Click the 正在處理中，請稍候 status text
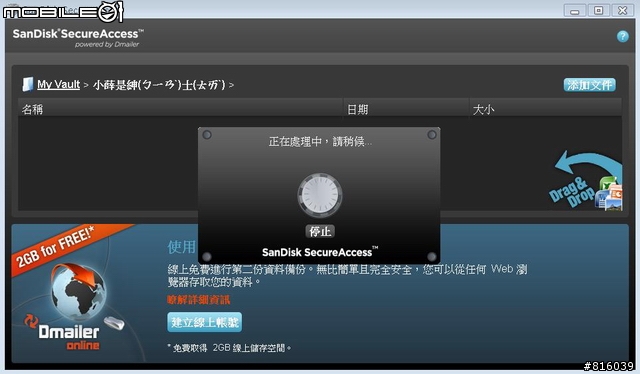The width and height of the screenshot is (640, 374). coord(320,142)
